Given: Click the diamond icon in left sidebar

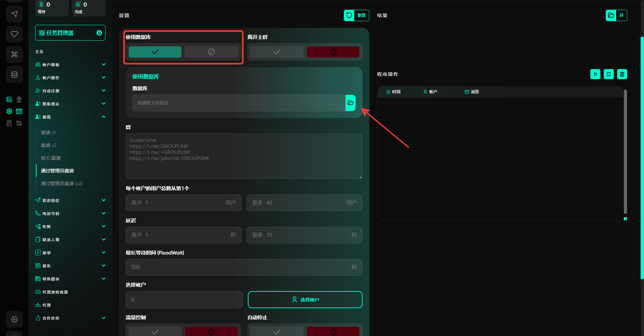Looking at the screenshot, I should [14, 34].
